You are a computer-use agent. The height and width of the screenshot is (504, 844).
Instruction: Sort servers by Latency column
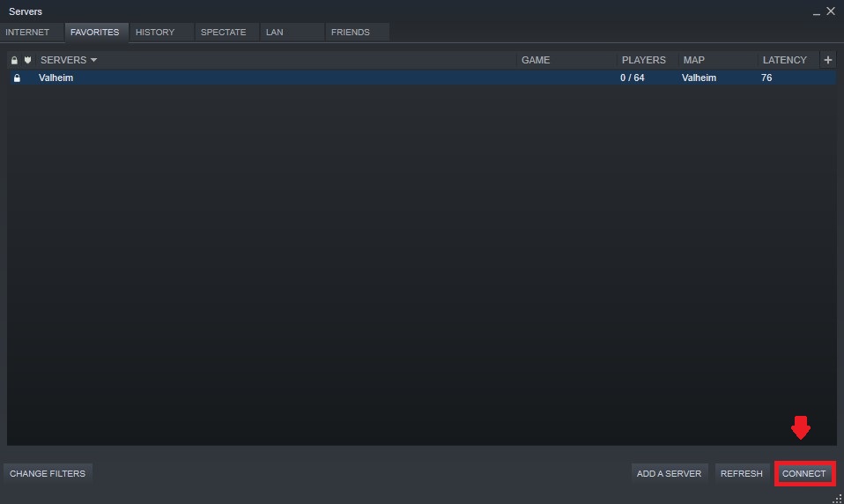pyautogui.click(x=788, y=60)
